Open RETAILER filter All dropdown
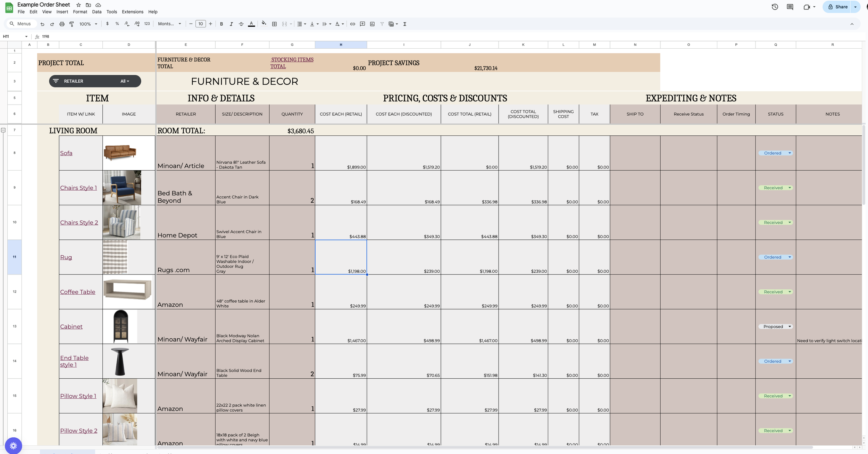 pyautogui.click(x=125, y=81)
